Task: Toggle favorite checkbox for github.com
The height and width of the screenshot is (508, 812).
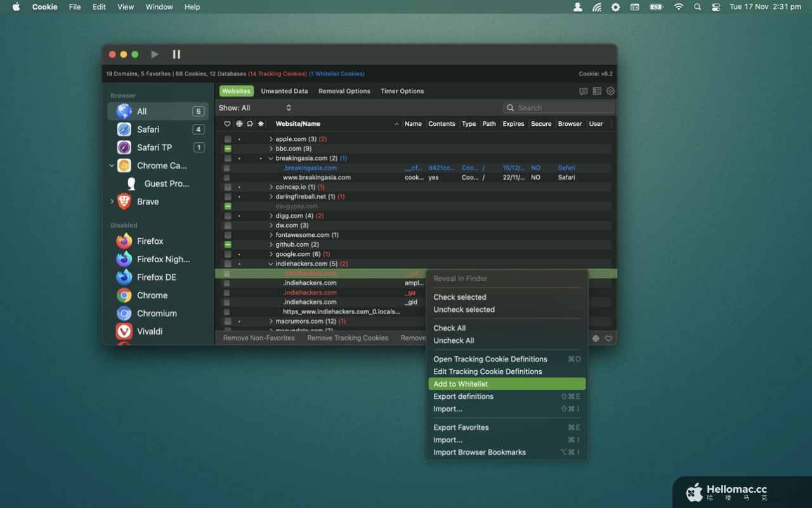Action: point(227,244)
